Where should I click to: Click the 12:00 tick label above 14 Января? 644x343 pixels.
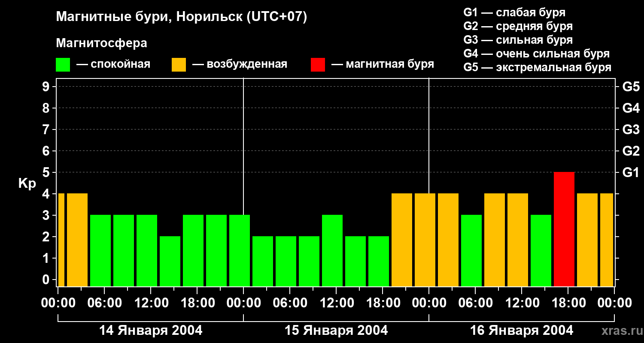151,303
